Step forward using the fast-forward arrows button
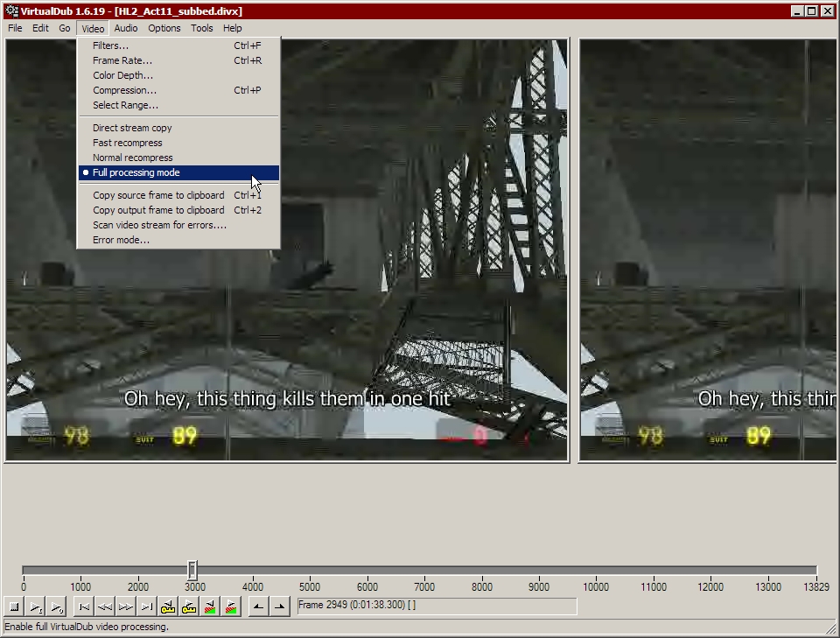This screenshot has width=840, height=638. point(126,606)
